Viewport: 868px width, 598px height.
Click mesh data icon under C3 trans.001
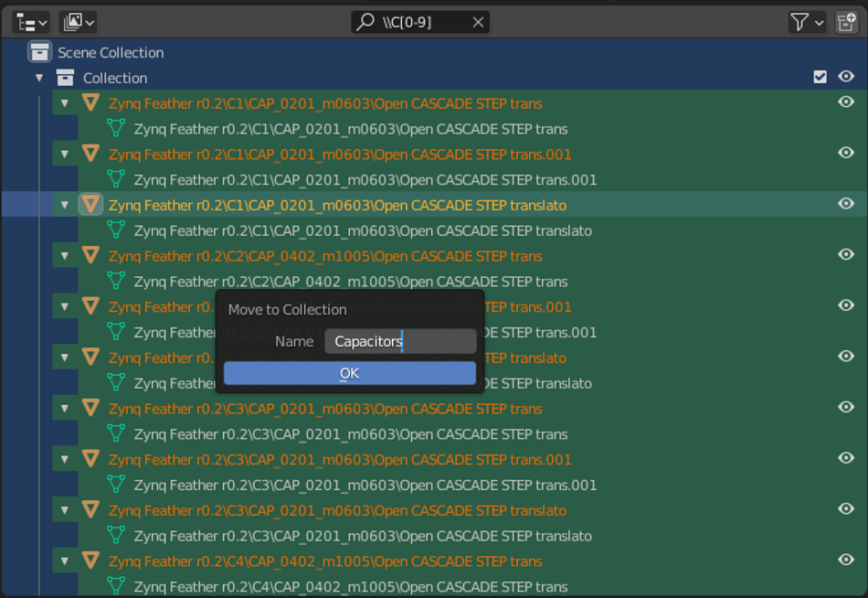click(116, 485)
